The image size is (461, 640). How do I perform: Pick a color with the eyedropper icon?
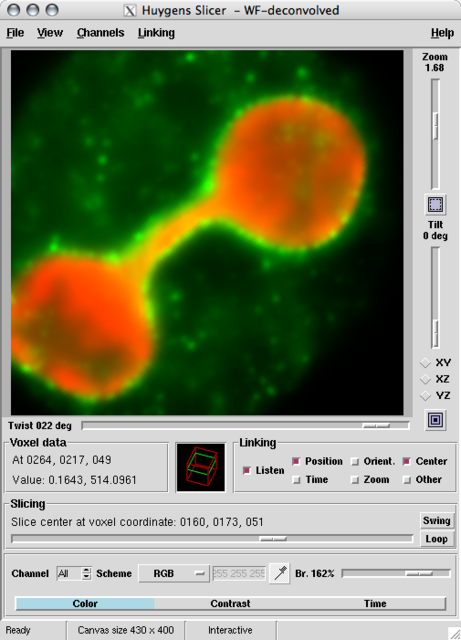tap(280, 573)
